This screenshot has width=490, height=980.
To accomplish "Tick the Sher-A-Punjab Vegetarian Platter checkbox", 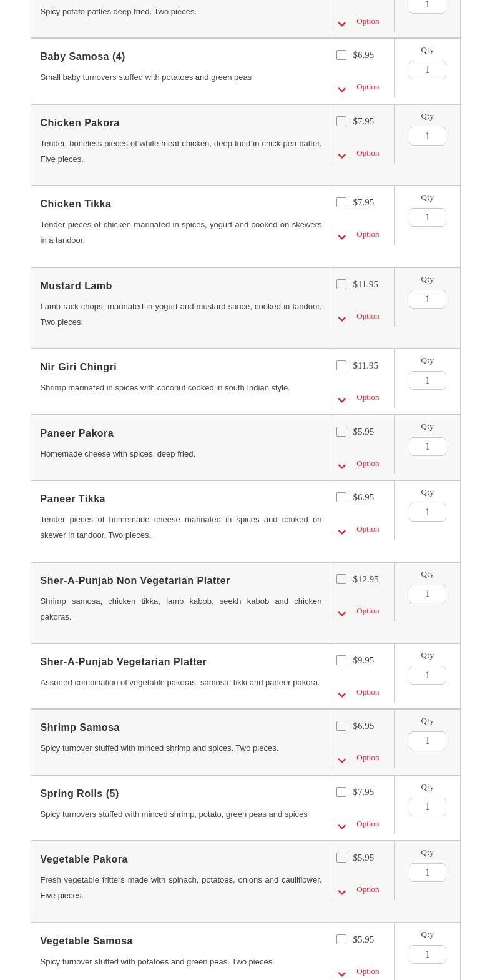I will [x=341, y=660].
